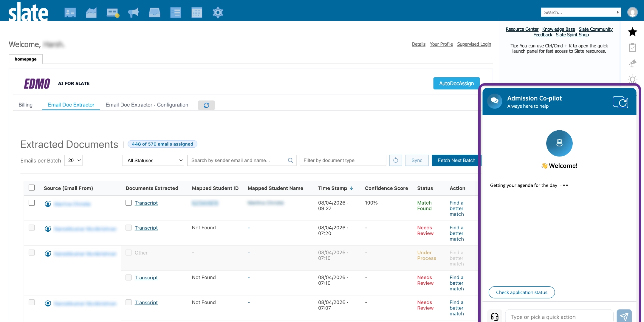The image size is (644, 322).
Task: Click the telescope icon in right sidebar
Action: [632, 63]
